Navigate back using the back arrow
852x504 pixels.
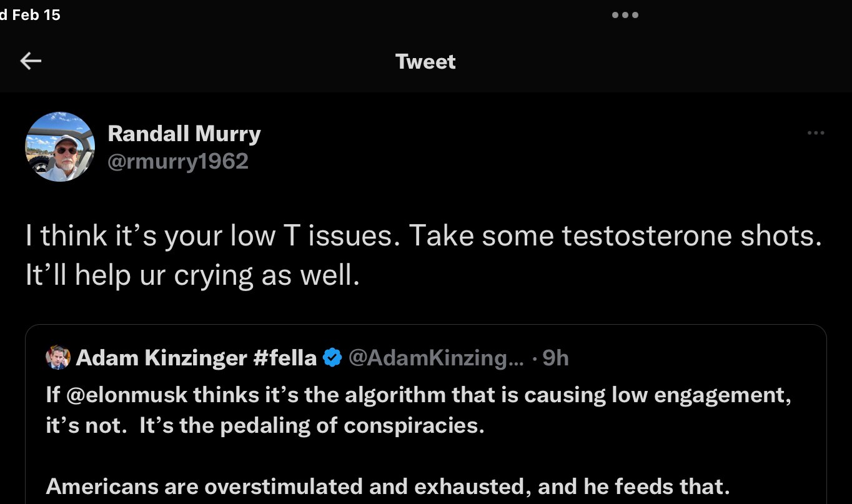tap(30, 61)
